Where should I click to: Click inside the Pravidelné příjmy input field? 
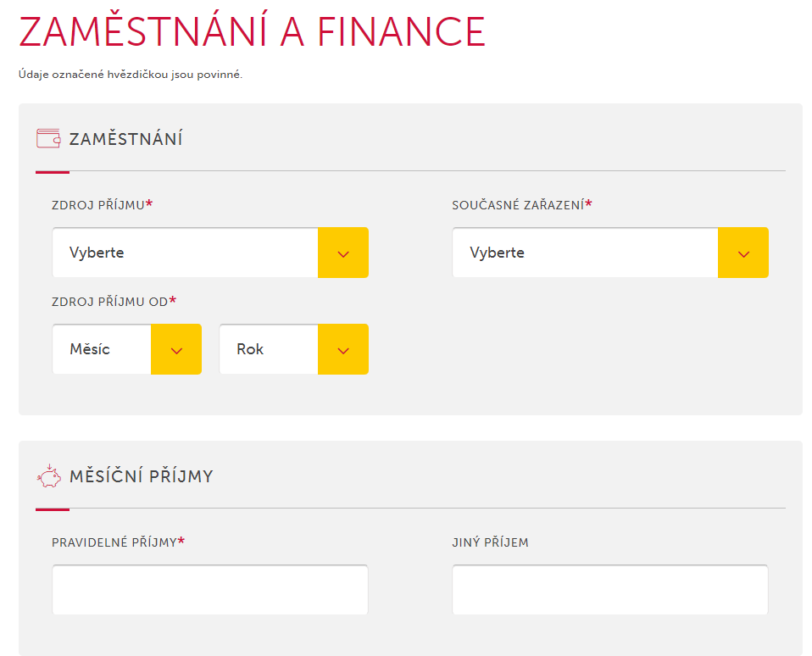(x=209, y=589)
